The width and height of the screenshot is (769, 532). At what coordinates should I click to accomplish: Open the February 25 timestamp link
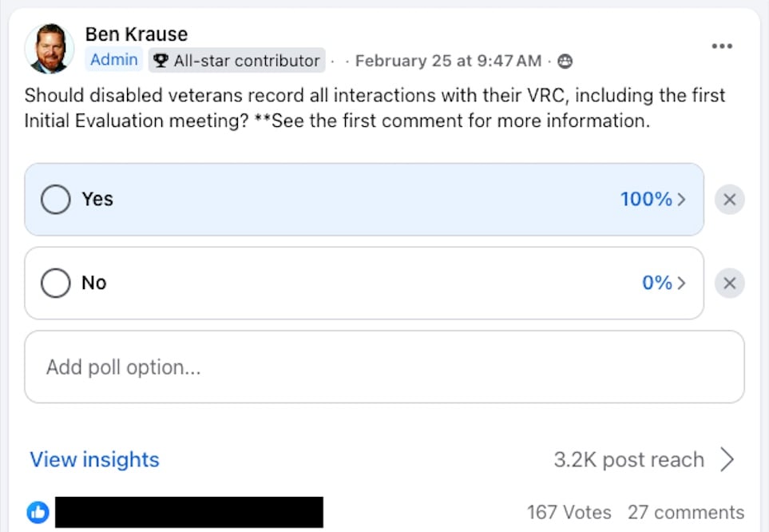point(448,61)
